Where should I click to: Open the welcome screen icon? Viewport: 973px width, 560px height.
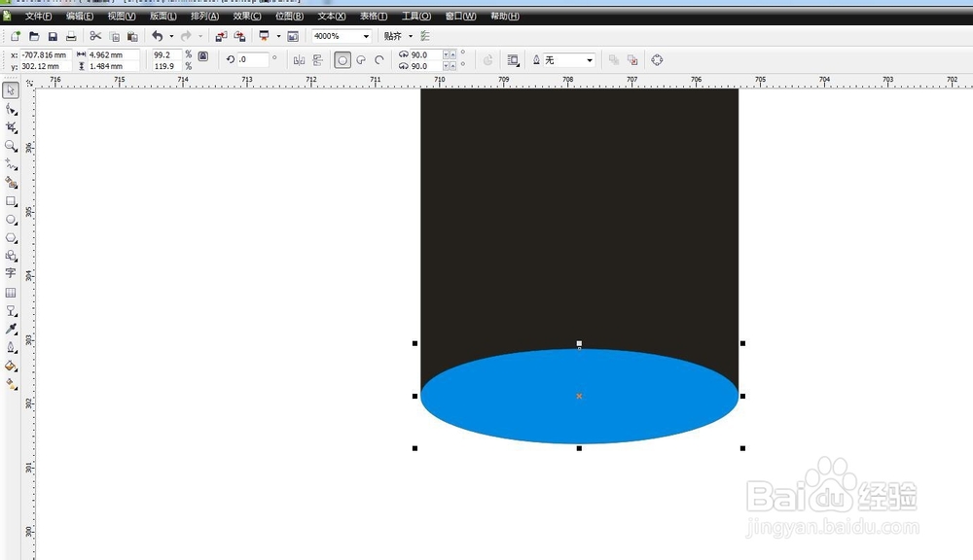point(293,36)
